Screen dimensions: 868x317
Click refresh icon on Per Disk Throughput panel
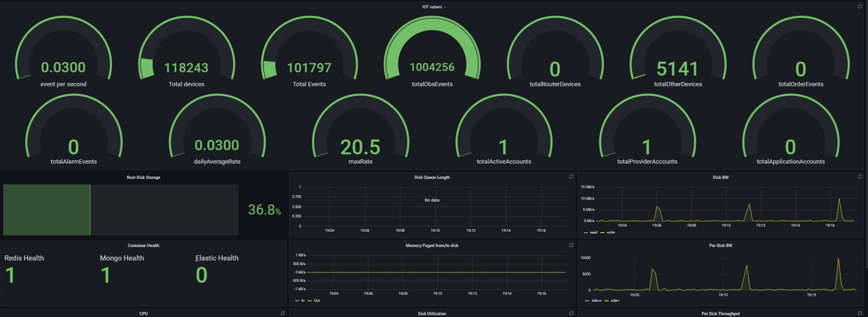[860, 314]
